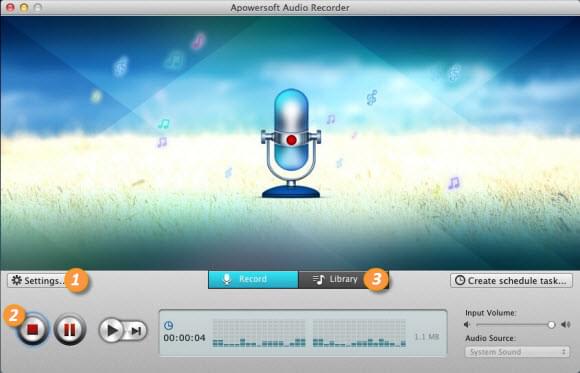Open the Audio Source dropdown
580x373 pixels.
point(517,352)
